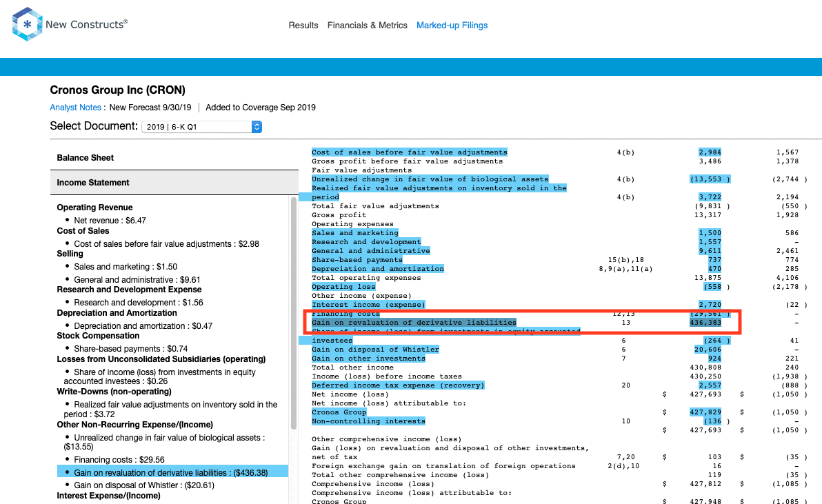Click highlighted Unrealized change in fair value of biological assets line

[430, 179]
